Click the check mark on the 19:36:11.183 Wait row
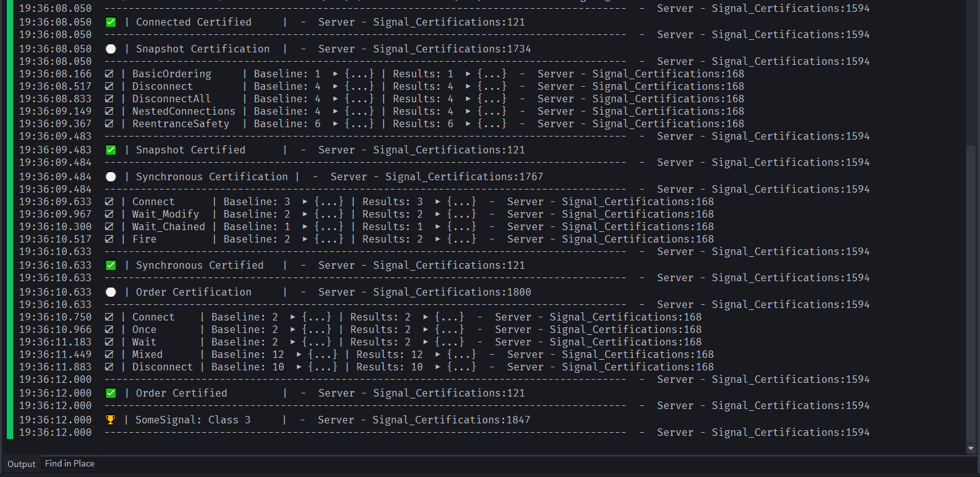 (x=109, y=342)
